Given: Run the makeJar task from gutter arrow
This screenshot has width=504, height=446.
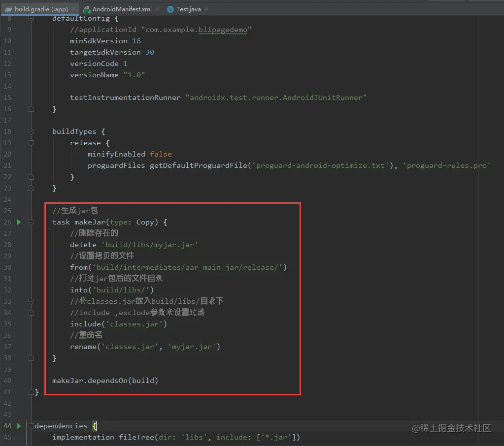Looking at the screenshot, I should pos(19,222).
